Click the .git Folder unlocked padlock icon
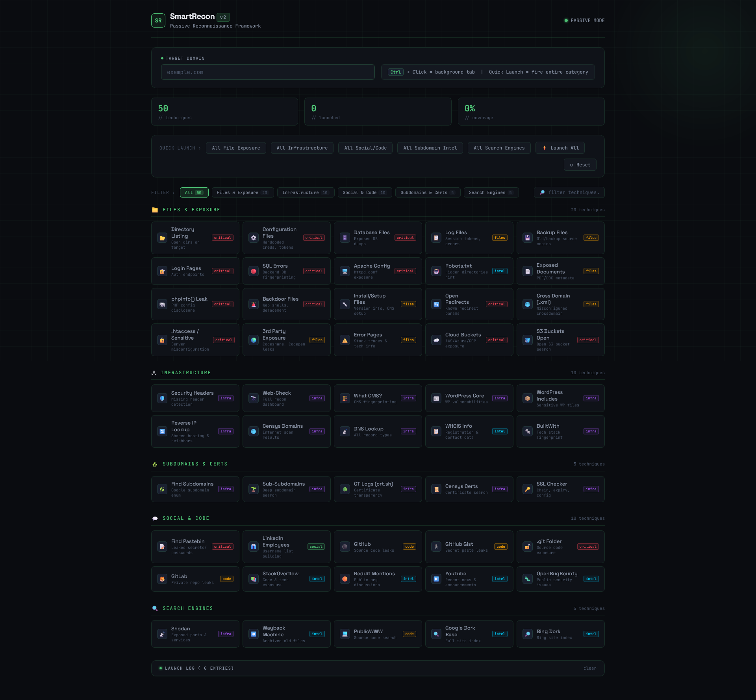Image resolution: width=756 pixels, height=700 pixels. pos(528,547)
